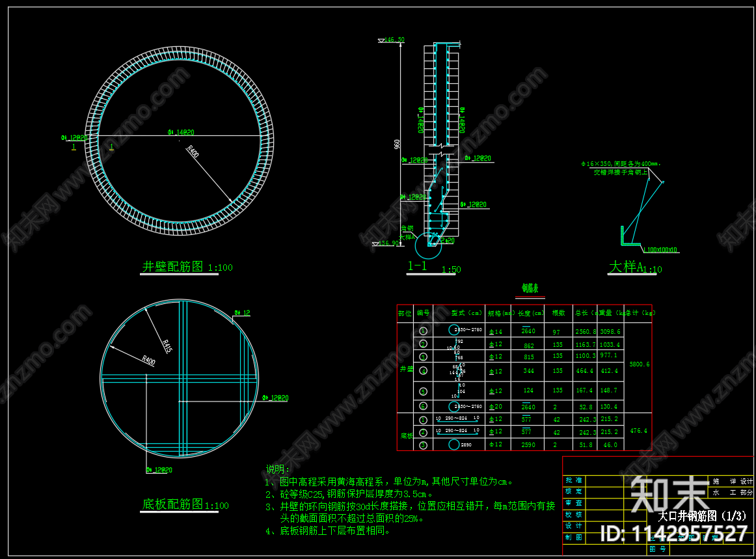Viewport: 756px width, 559px height.
Task: Select the L100x100x10 angle steel label
Action: pos(660,250)
